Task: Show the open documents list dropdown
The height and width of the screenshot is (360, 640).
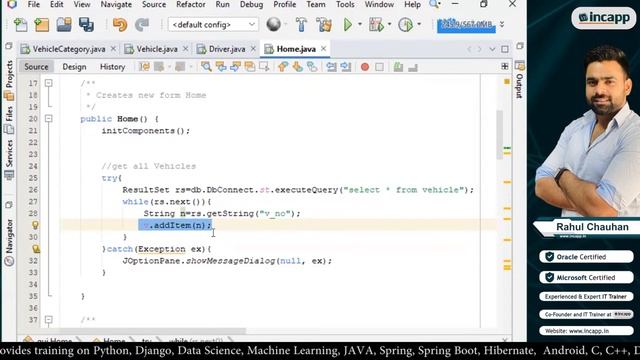Action: (x=492, y=49)
